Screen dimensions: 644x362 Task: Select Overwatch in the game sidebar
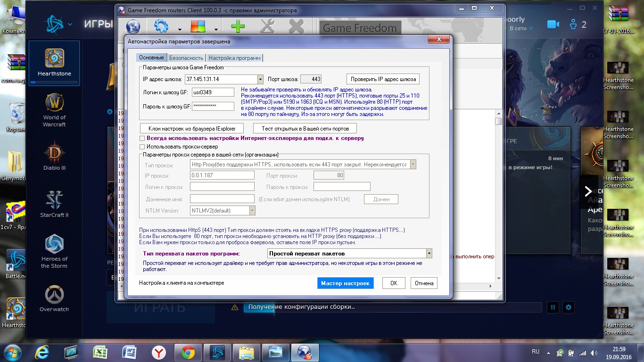click(54, 298)
